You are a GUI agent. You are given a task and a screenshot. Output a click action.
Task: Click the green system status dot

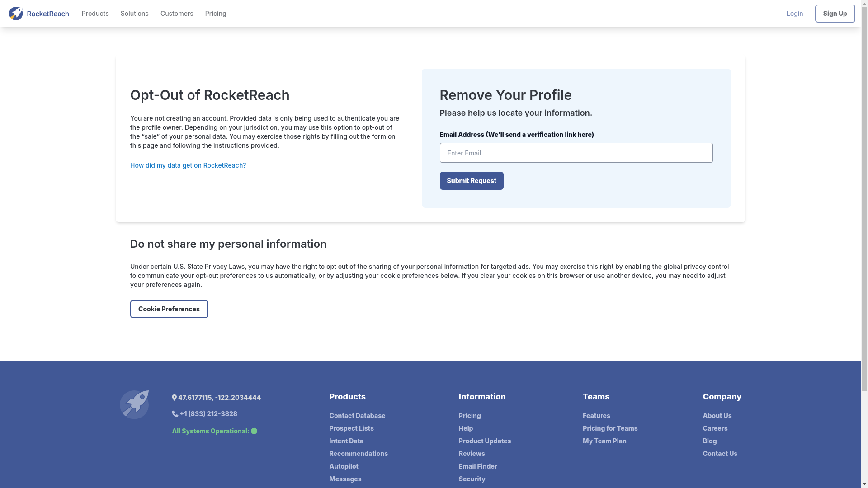[x=254, y=431]
